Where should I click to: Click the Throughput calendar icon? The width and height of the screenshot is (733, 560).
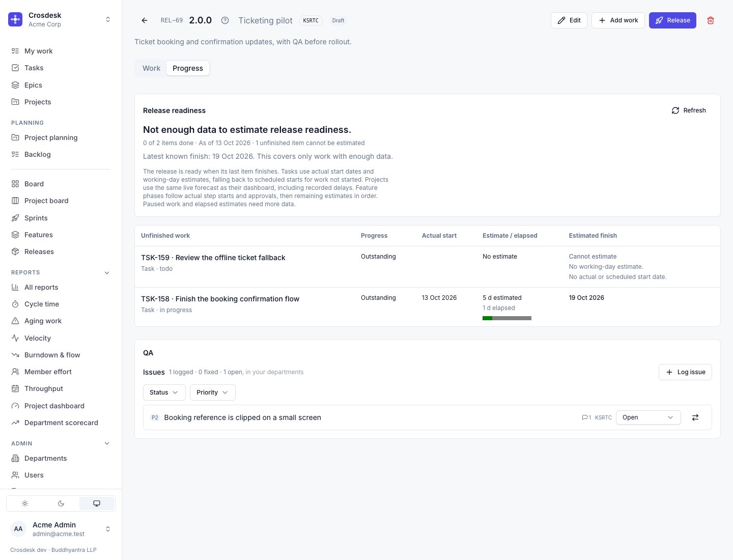tap(15, 388)
